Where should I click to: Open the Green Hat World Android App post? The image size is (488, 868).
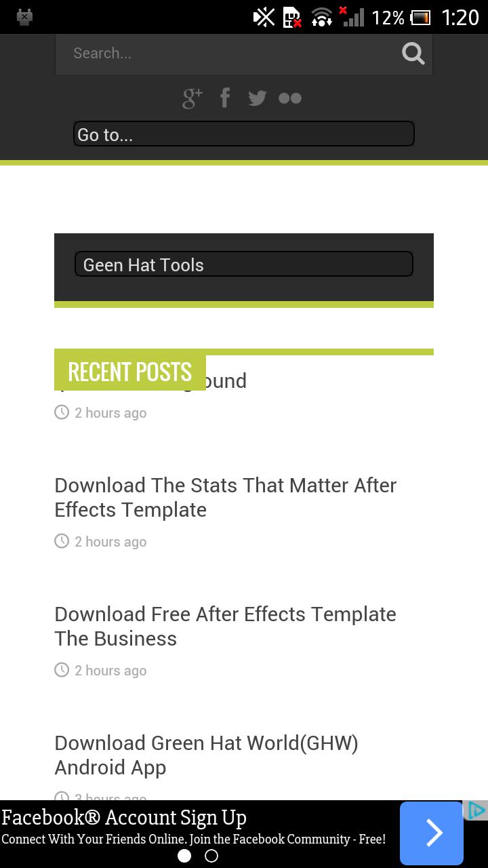[206, 755]
